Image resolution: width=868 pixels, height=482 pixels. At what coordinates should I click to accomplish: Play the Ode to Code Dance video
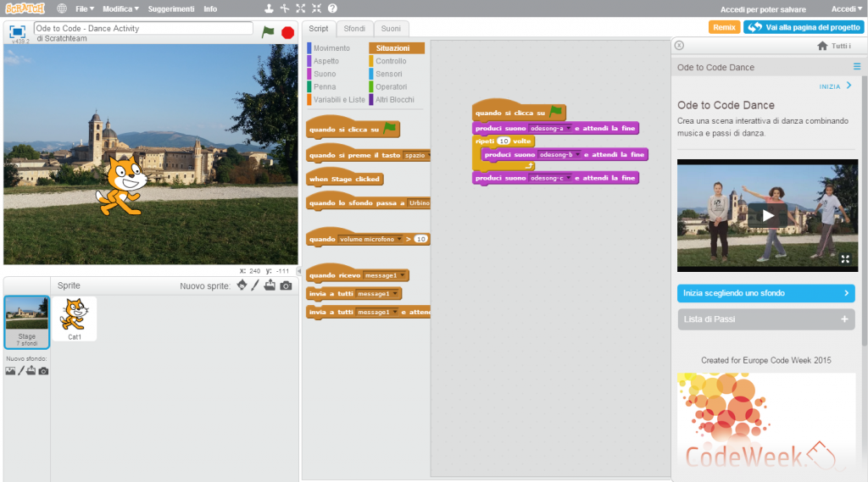(x=767, y=215)
